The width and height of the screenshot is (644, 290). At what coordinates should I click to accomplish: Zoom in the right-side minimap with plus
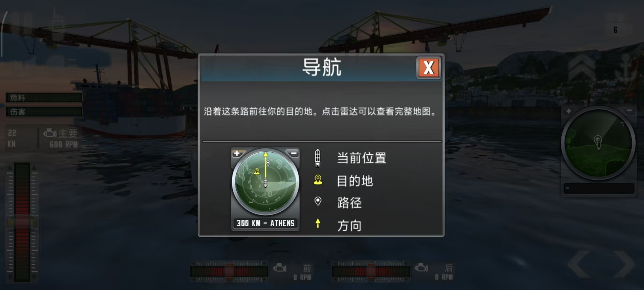pos(569,111)
